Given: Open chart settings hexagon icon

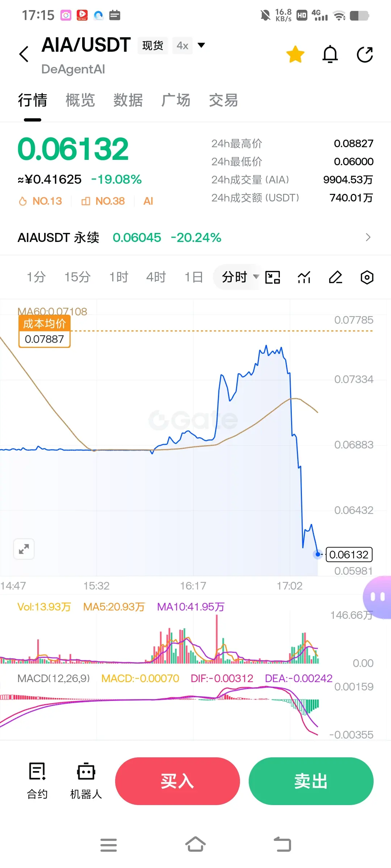Looking at the screenshot, I should click(367, 277).
